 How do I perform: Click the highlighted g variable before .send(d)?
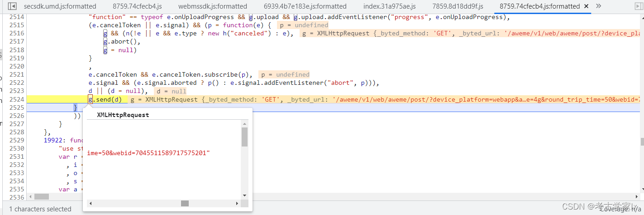[x=91, y=99]
